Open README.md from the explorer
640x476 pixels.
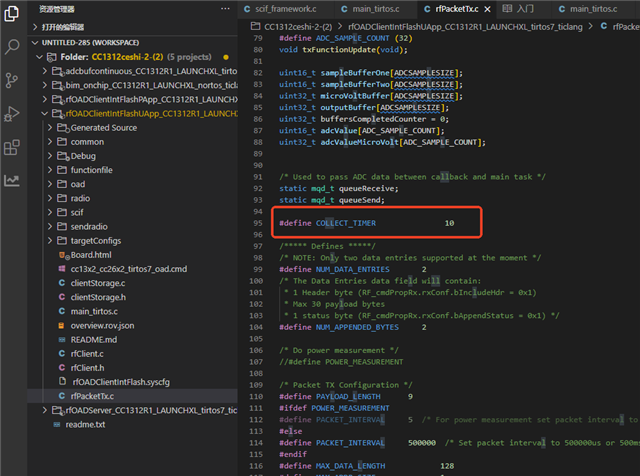tap(93, 339)
